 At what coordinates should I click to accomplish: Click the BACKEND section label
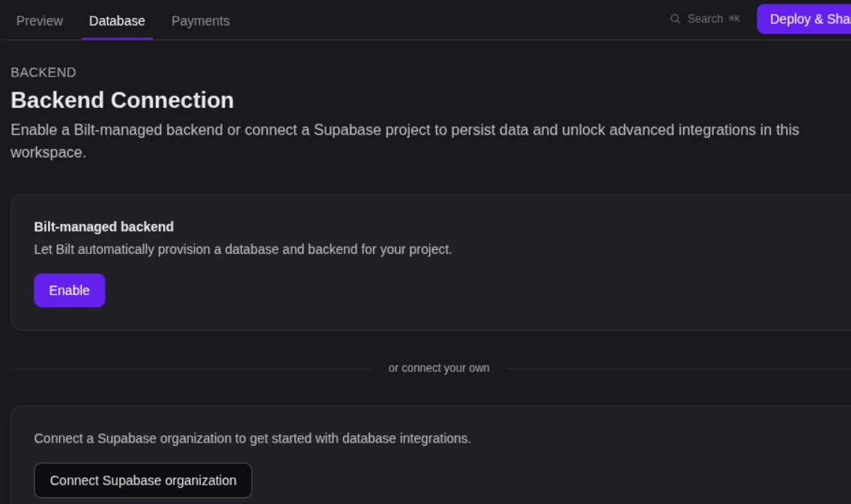point(43,72)
